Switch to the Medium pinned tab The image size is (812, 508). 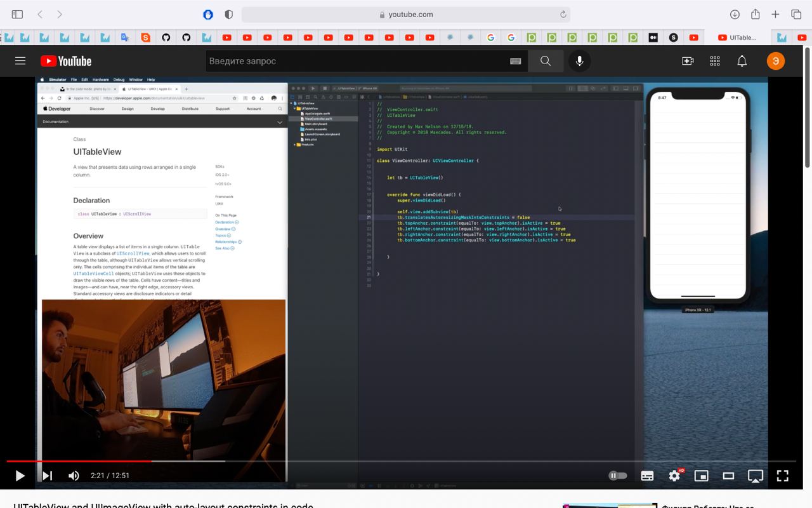pyautogui.click(x=653, y=37)
